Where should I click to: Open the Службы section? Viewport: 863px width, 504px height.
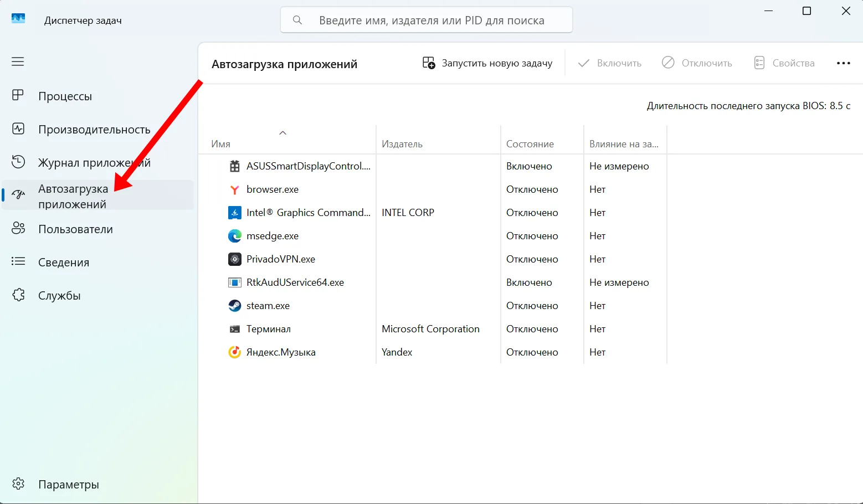point(98,295)
